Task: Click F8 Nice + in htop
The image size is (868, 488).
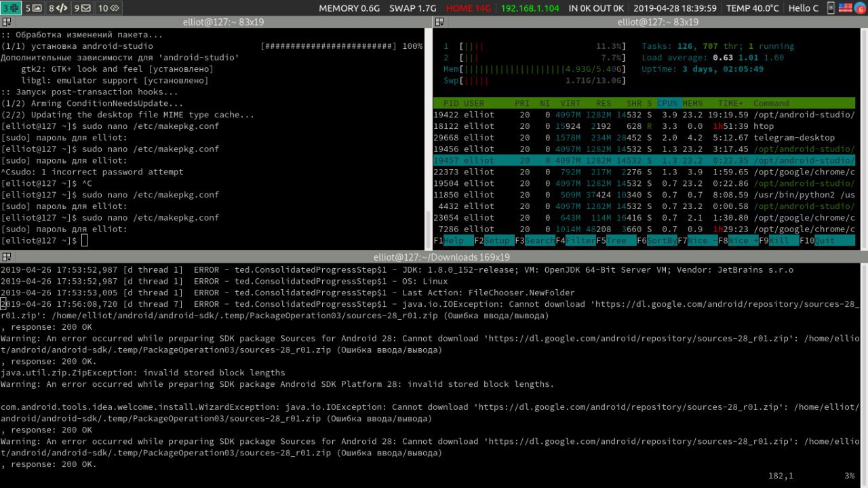Action: (738, 240)
